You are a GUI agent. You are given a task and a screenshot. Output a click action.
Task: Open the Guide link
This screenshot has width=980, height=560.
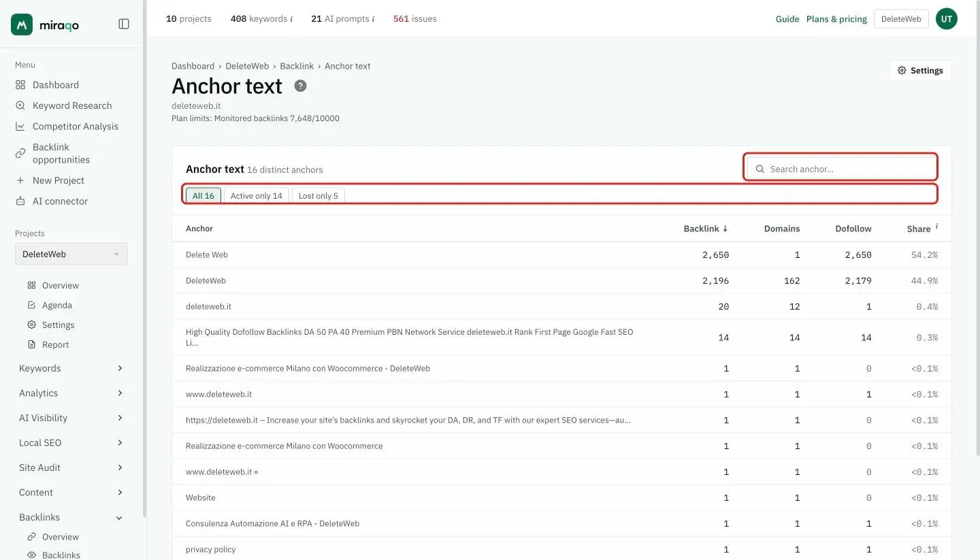tap(787, 19)
